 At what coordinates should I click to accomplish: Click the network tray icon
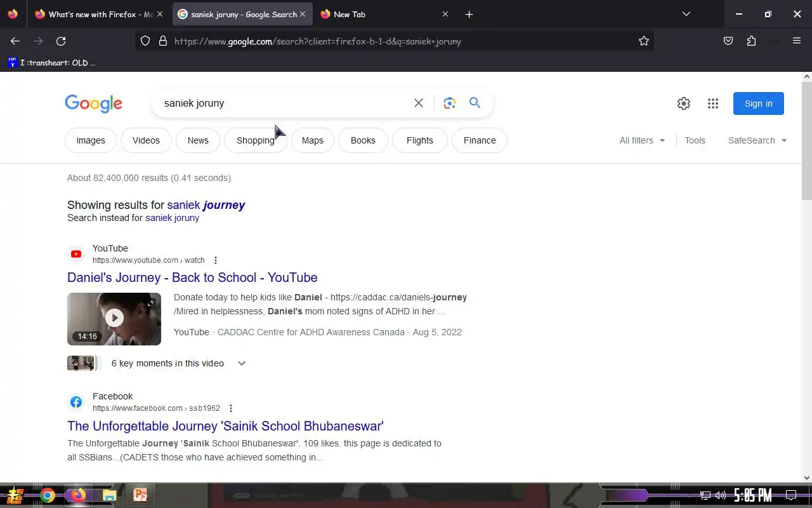point(705,495)
